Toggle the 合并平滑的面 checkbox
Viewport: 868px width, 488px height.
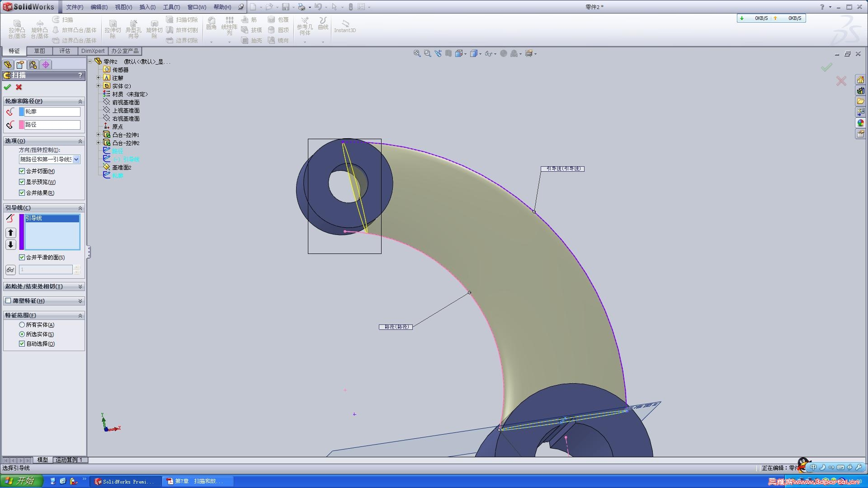22,258
